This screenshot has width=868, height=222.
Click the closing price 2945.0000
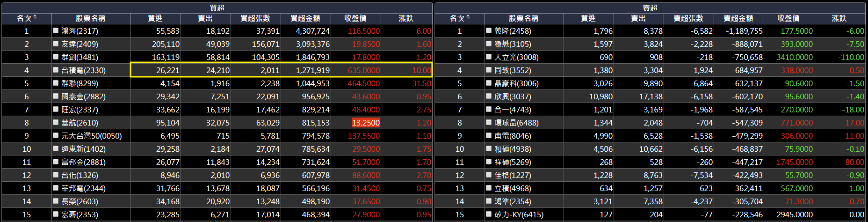coord(795,215)
